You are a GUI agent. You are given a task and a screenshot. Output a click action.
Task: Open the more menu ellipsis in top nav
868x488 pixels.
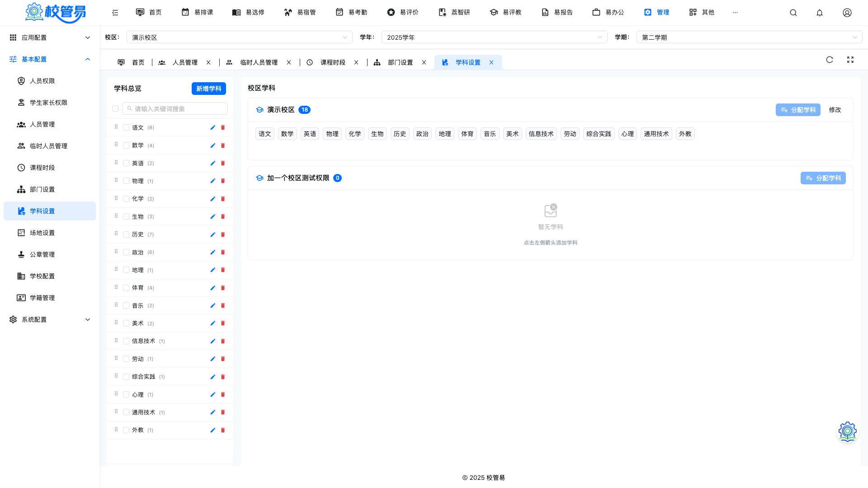click(735, 13)
